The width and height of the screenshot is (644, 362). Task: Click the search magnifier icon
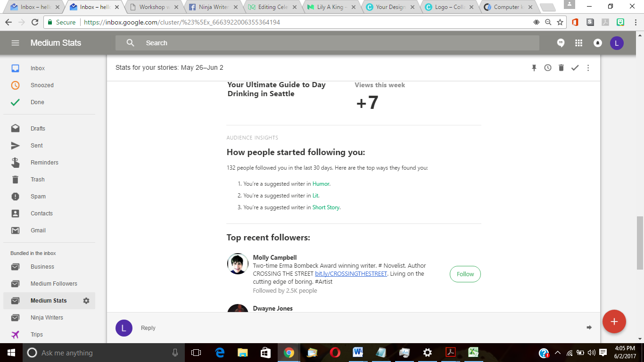click(x=131, y=43)
